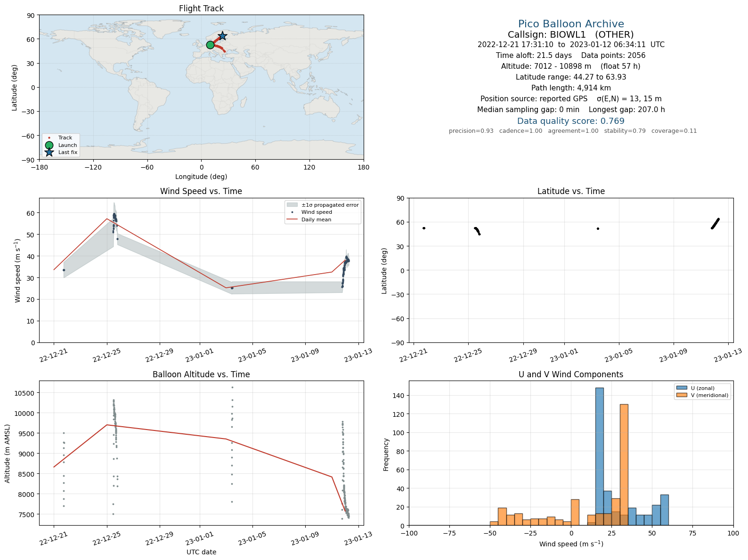
Task: Select the "Latitude range: 44.27 to 63.93" line
Action: point(571,77)
